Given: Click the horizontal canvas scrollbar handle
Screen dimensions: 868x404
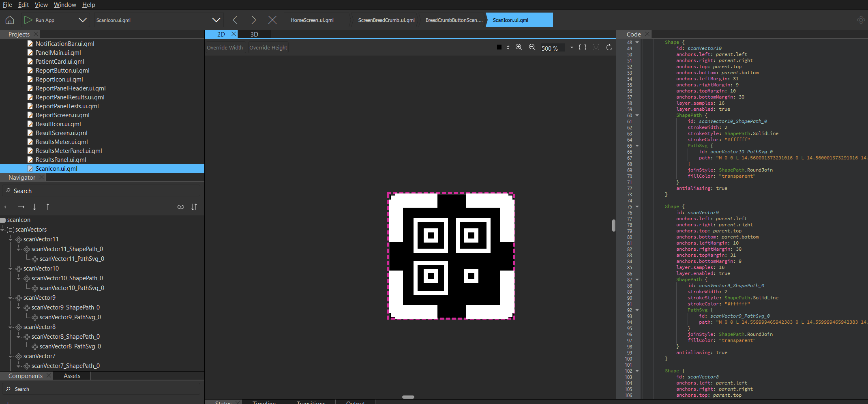Looking at the screenshot, I should [408, 397].
